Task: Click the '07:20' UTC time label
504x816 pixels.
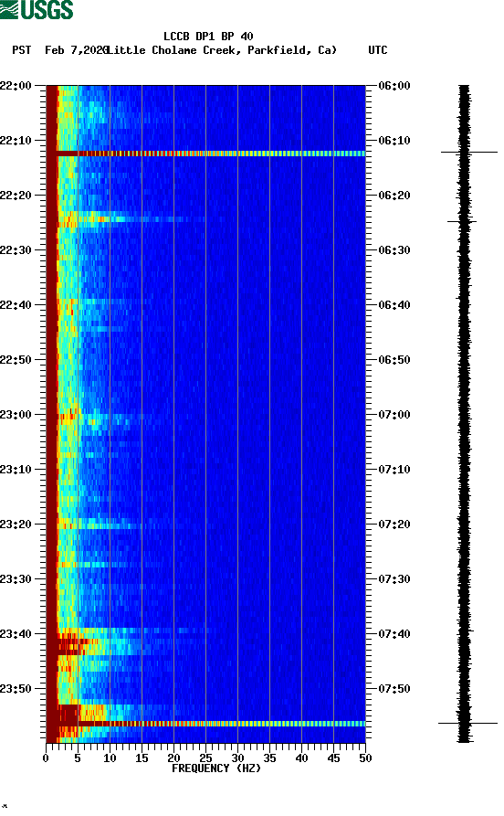Action: tap(394, 525)
